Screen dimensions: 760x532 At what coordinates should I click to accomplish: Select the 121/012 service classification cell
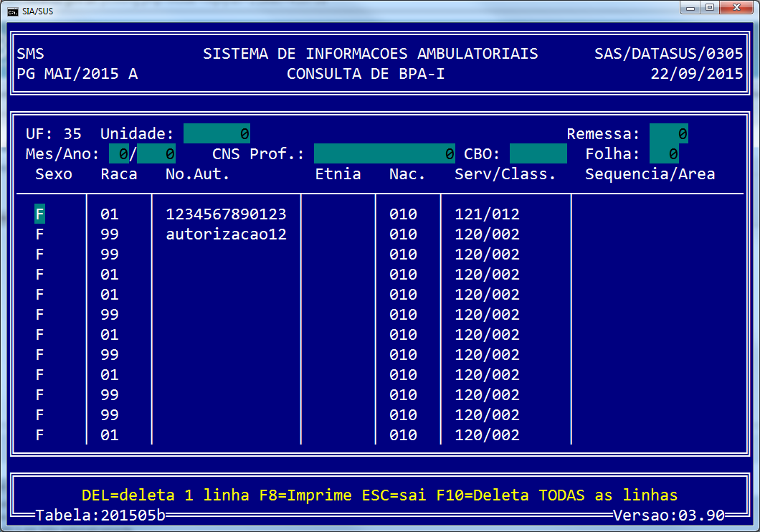tap(487, 214)
